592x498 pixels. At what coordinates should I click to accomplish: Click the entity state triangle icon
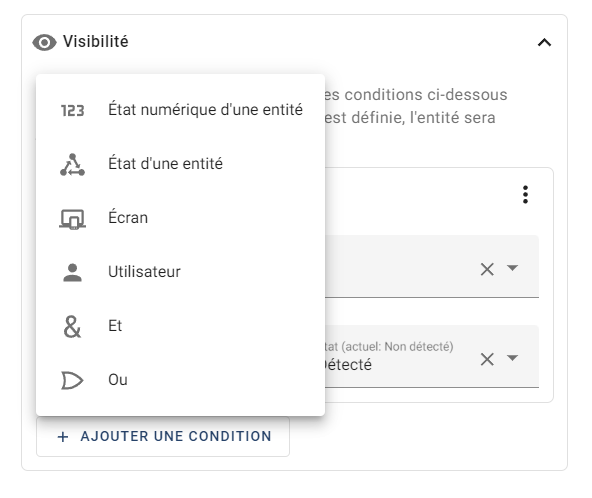[72, 165]
